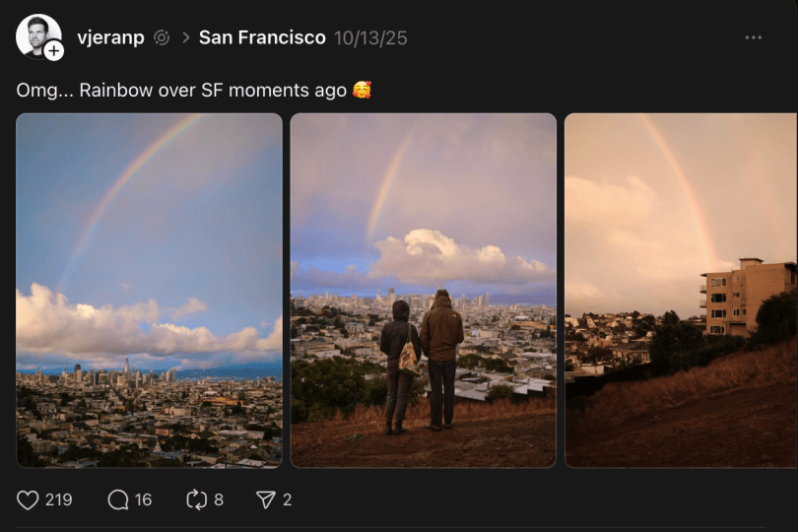Image resolution: width=798 pixels, height=532 pixels.
Task: Click the 10/13/25 post date
Action: (370, 37)
